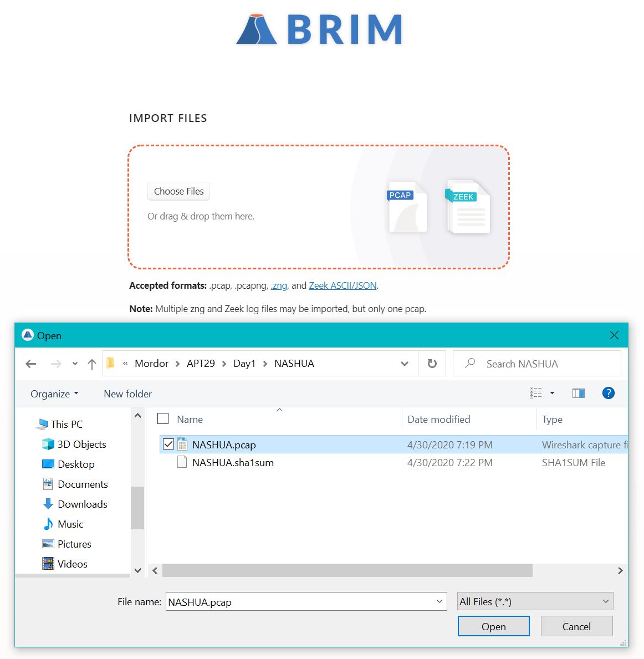The height and width of the screenshot is (659, 644).
Task: Go forward with the right arrow
Action: [56, 364]
